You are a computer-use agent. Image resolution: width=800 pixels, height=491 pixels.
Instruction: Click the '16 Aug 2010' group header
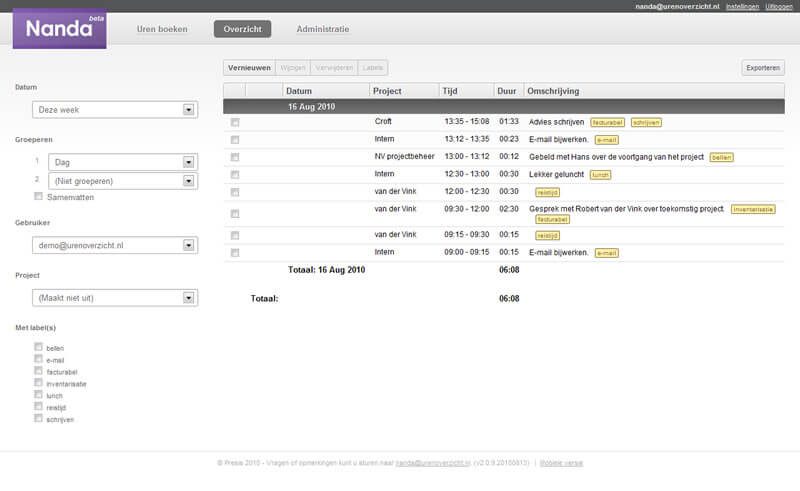504,107
